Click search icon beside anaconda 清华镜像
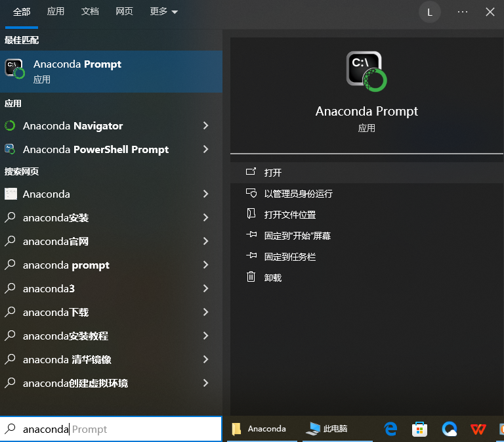 click(x=10, y=359)
